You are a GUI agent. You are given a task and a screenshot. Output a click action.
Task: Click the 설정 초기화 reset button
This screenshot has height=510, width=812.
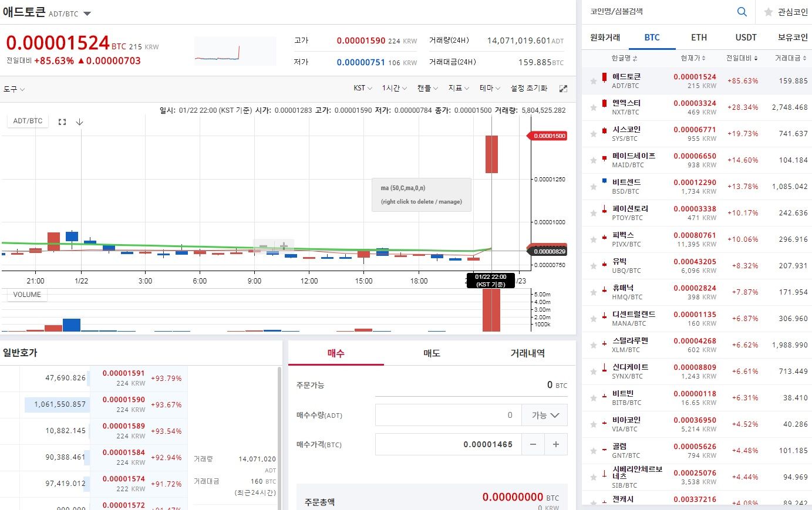[x=529, y=88]
